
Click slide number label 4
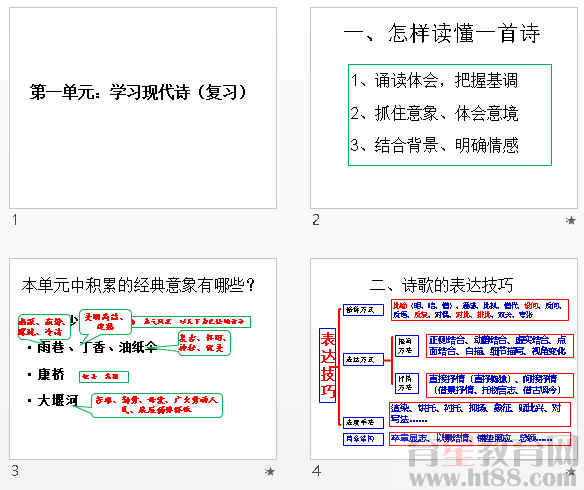coord(316,471)
